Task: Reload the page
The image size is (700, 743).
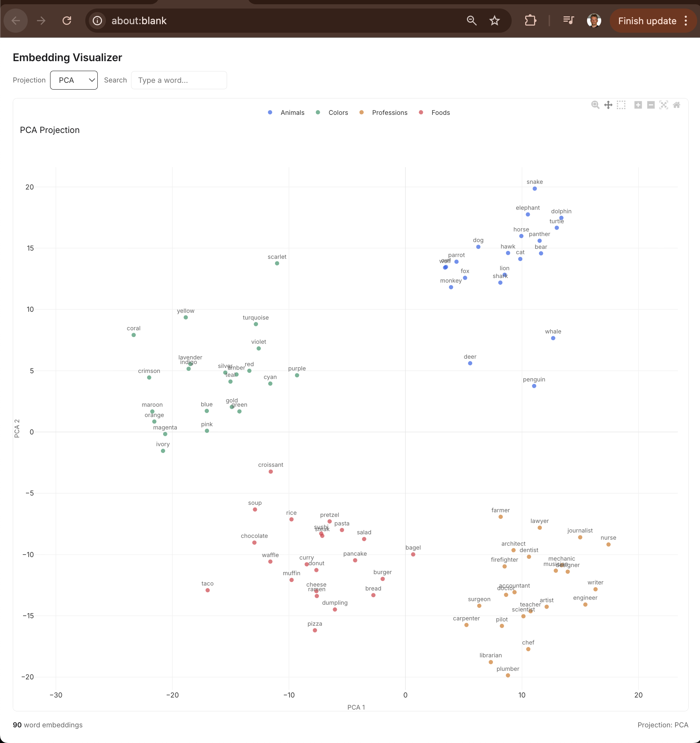Action: click(x=67, y=21)
